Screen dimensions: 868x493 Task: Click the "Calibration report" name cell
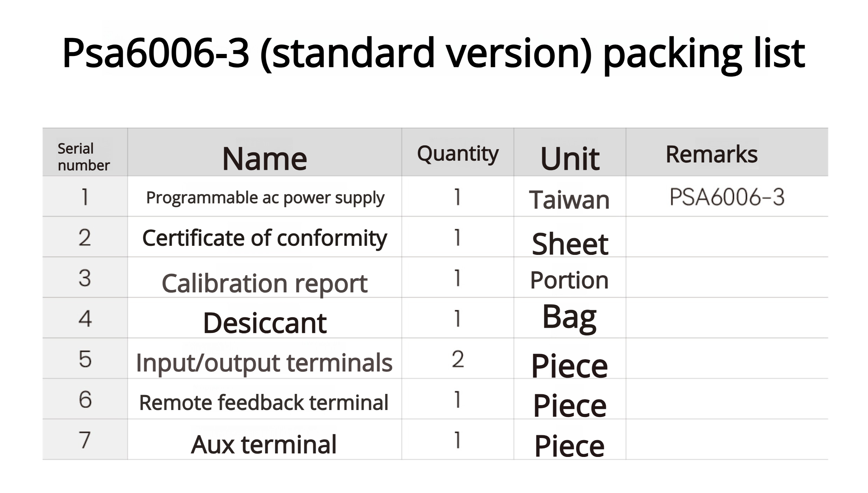[265, 283]
